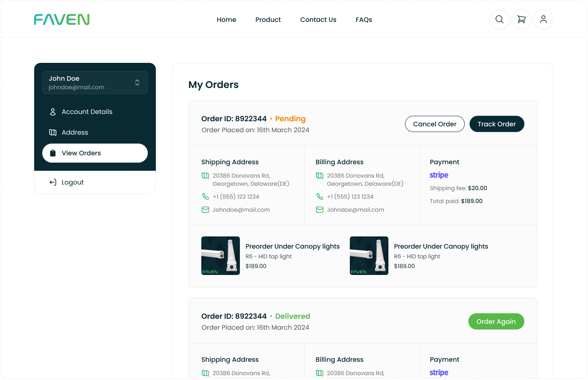Image resolution: width=588 pixels, height=380 pixels.
Task: Click Order ID 8922344 of delivered order
Action: [234, 316]
